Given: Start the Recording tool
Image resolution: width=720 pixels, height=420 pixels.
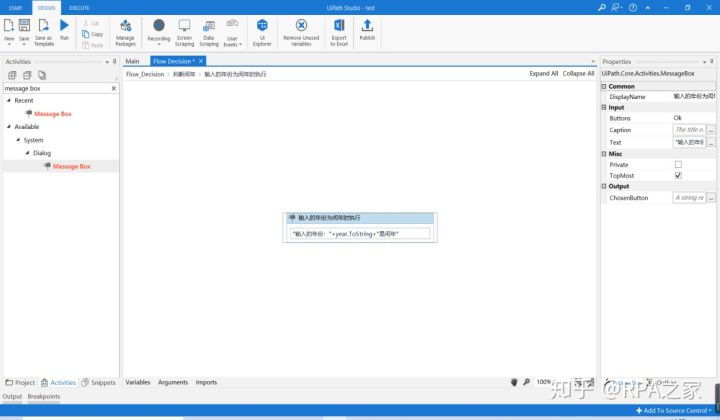Looking at the screenshot, I should [x=159, y=31].
